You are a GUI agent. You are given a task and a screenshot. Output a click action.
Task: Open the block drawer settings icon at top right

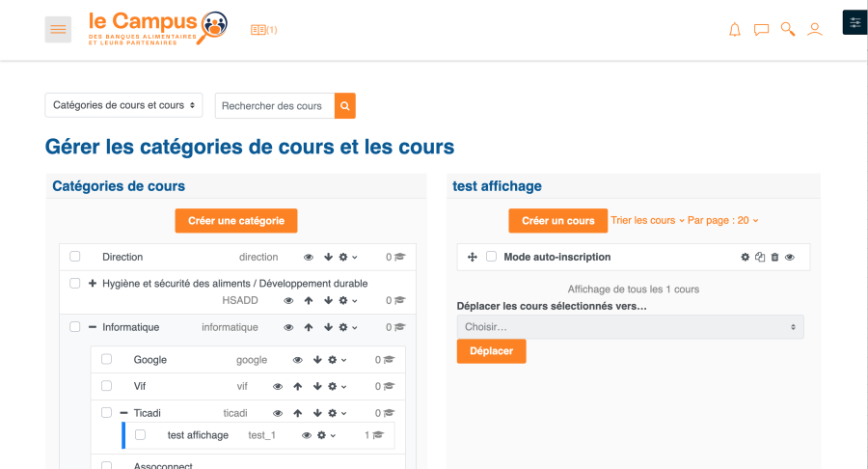(x=854, y=22)
